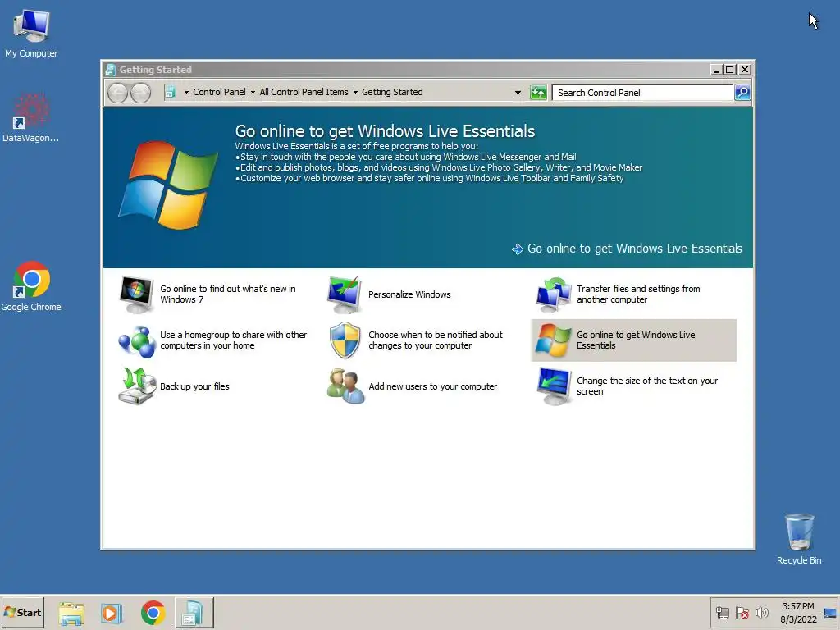
Task: Open Chrome from the taskbar
Action: [153, 613]
